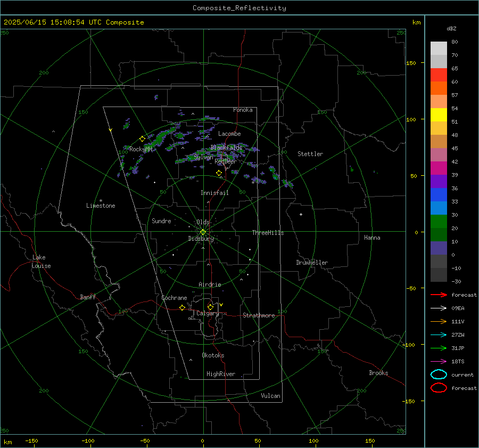Click the RockyMH label
This screenshot has height=448, width=479.
(141, 149)
